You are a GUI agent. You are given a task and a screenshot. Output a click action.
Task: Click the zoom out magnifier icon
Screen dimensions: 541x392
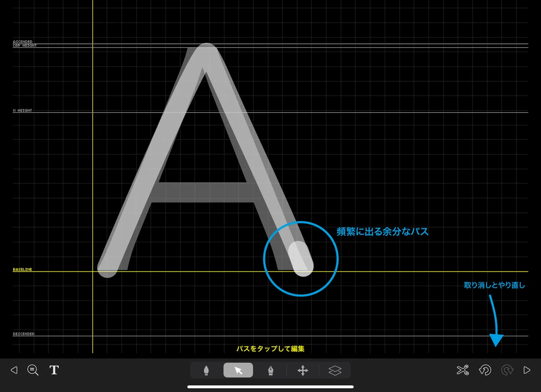click(33, 370)
